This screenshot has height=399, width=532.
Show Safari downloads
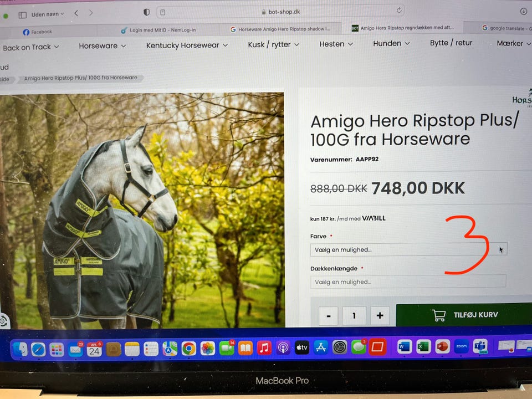pos(523,11)
